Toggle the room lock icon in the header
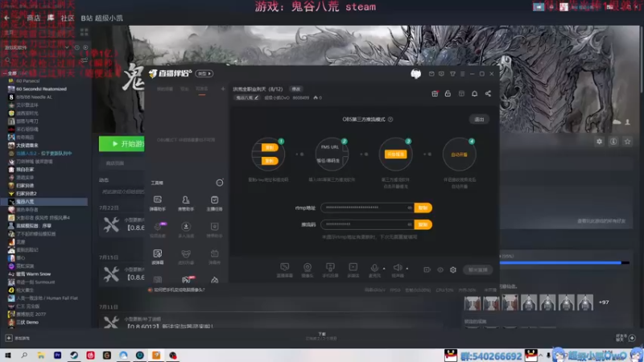644x362 pixels. 448,93
